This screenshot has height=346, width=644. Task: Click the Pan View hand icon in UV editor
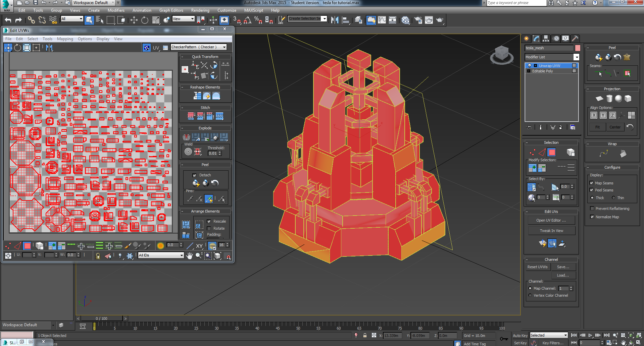(x=190, y=256)
